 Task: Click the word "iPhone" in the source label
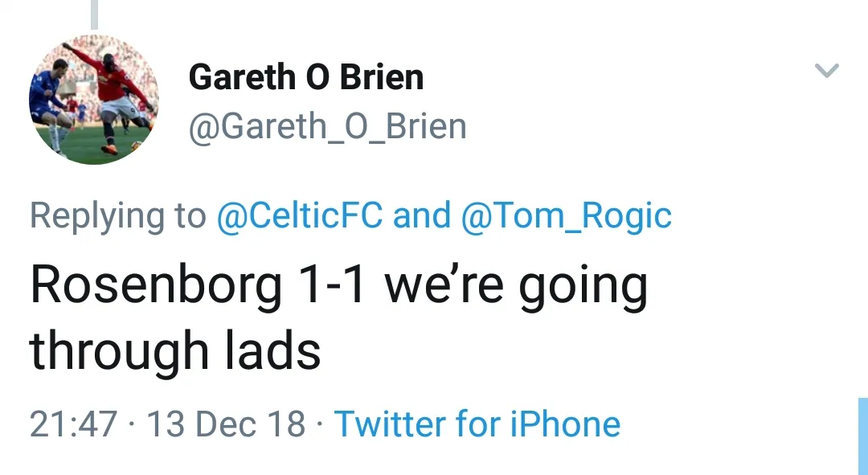point(566,424)
